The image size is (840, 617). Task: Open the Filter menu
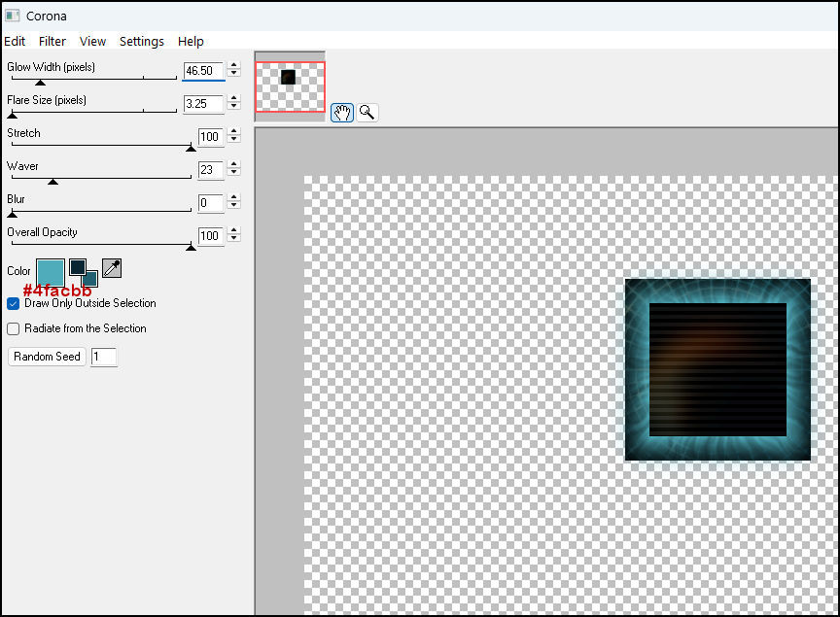[52, 41]
